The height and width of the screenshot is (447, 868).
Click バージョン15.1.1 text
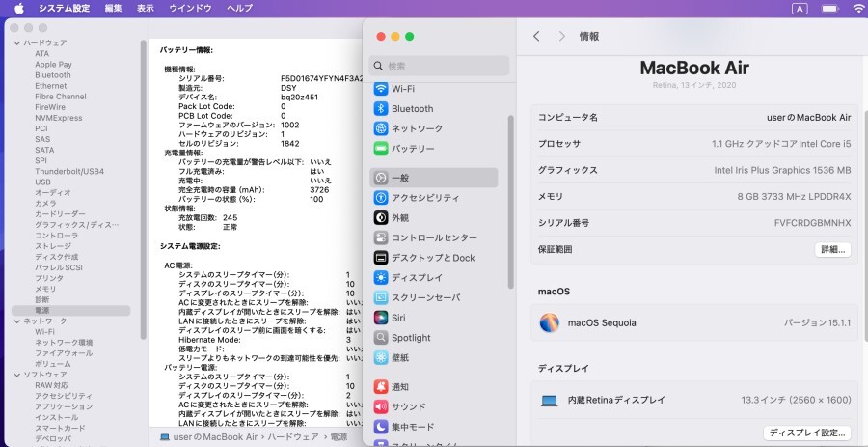(818, 322)
